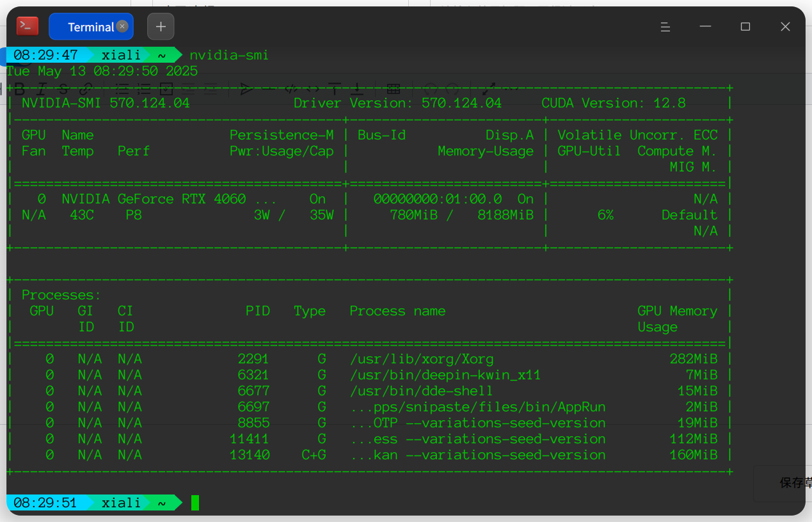
Task: Click the 8188MiB total memory value
Action: (506, 215)
